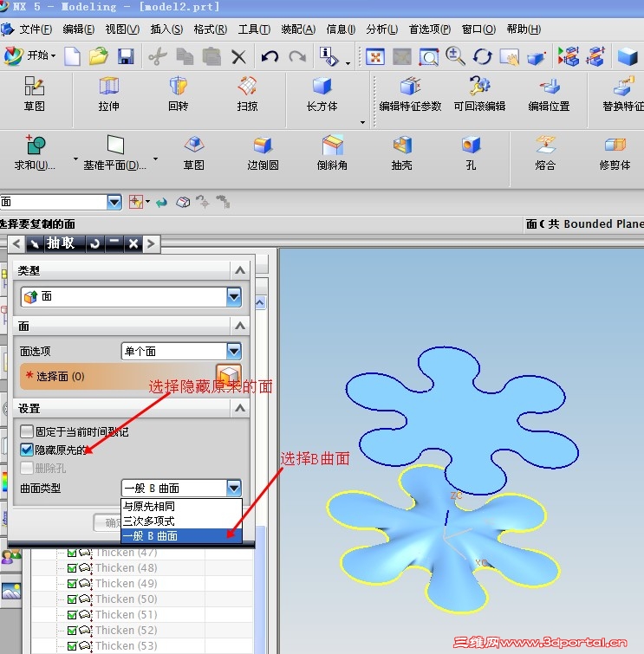Select the Zoom in/out magnifier icon
The height and width of the screenshot is (654, 644).
point(455,56)
